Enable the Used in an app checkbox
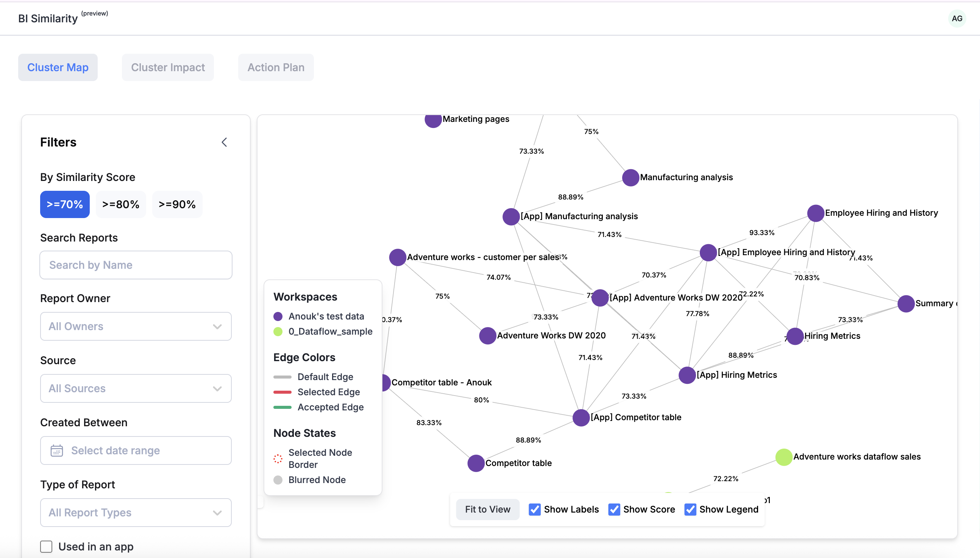 [x=46, y=547]
